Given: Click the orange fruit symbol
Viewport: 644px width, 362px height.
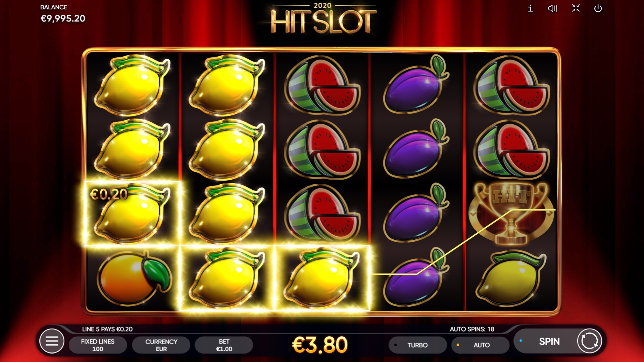Looking at the screenshot, I should tap(134, 278).
